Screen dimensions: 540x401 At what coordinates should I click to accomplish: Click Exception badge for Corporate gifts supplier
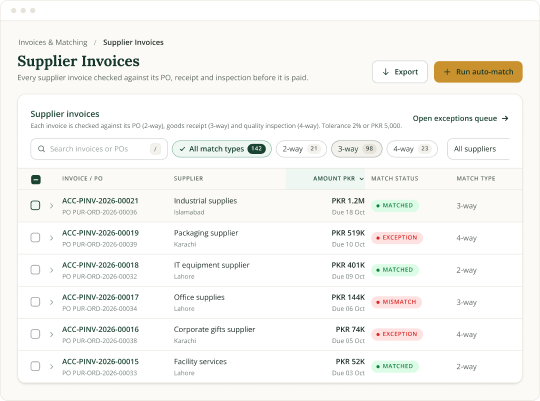tap(397, 334)
